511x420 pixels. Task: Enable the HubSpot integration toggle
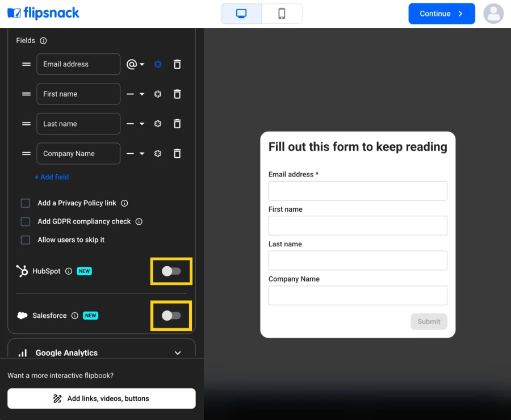click(x=171, y=271)
